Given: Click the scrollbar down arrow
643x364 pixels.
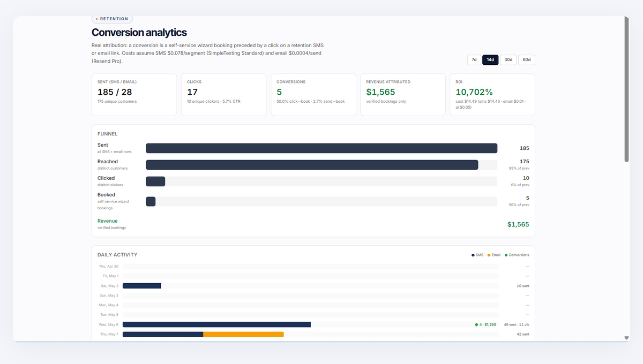Looking at the screenshot, I should click(626, 338).
